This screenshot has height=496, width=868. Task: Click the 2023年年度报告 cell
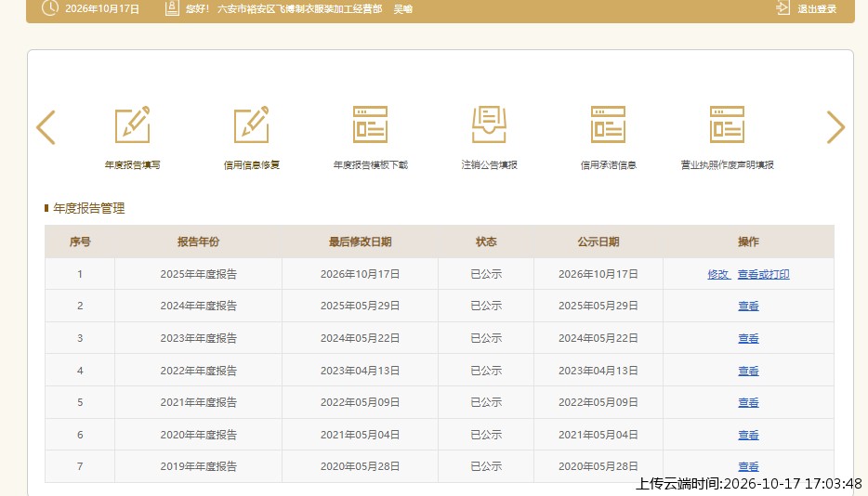198,338
